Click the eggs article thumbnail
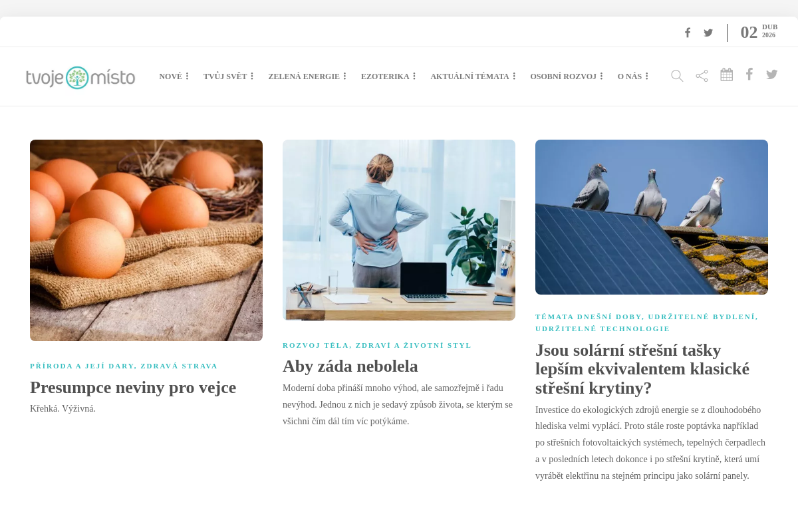The height and width of the screenshot is (532, 798). click(146, 240)
